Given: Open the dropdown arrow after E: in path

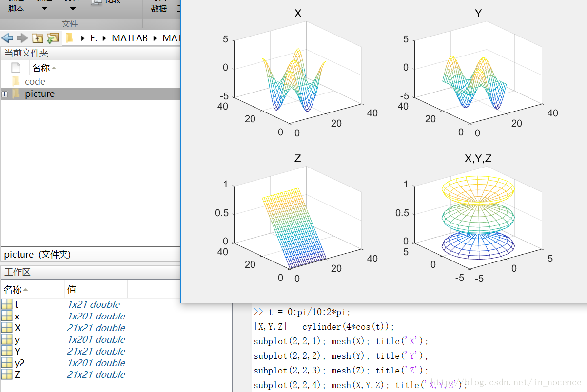Looking at the screenshot, I should point(105,38).
